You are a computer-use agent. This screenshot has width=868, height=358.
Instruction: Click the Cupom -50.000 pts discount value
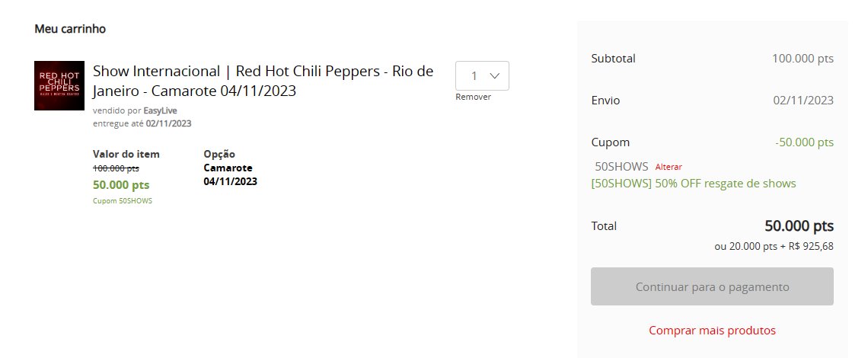804,142
